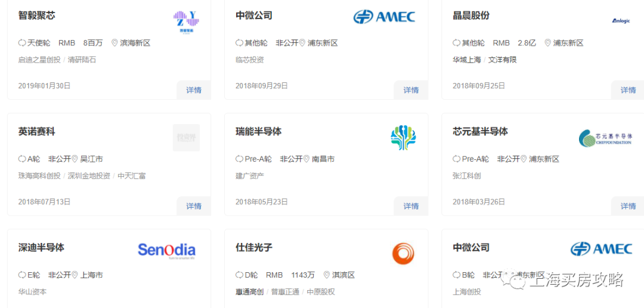Click round icon beside Pre-A轮 on 瑞能半导体
The width and height of the screenshot is (644, 308).
[239, 159]
